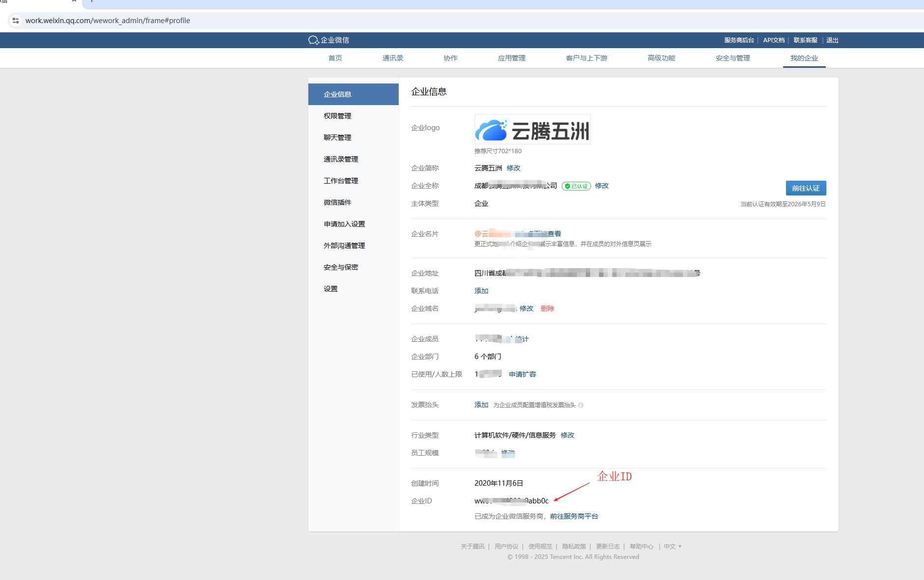Screen dimensions: 924x580
Task: Click 添加 next to 联系电话
Action: (481, 291)
